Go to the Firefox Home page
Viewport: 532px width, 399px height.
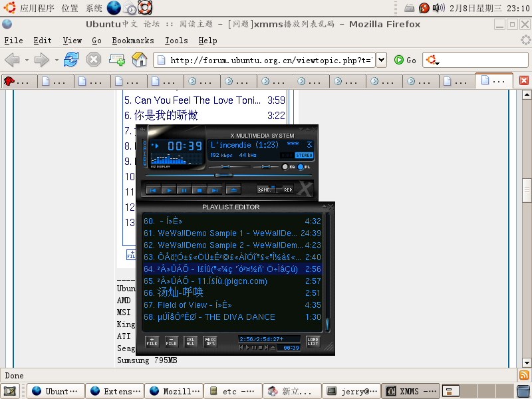[x=140, y=60]
